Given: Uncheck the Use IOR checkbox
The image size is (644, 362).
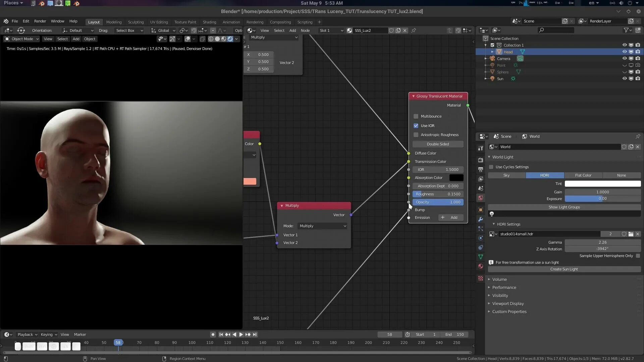Looking at the screenshot, I should (x=416, y=126).
